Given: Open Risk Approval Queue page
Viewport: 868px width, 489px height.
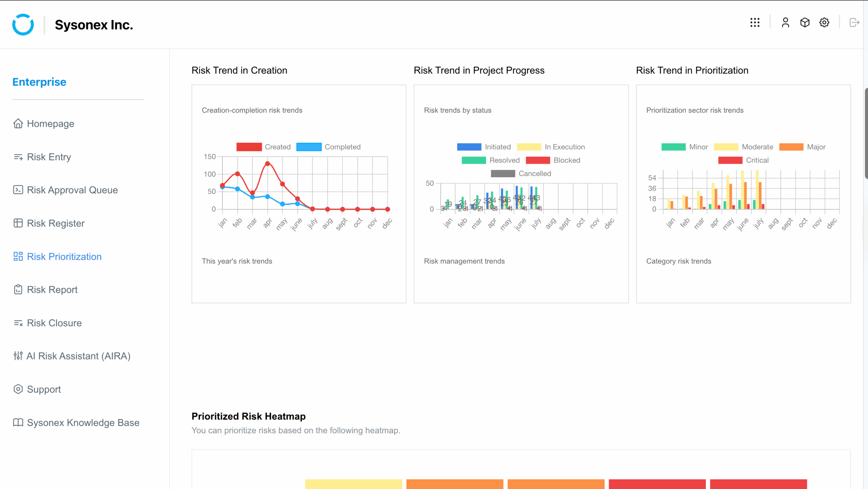Looking at the screenshot, I should tap(72, 190).
